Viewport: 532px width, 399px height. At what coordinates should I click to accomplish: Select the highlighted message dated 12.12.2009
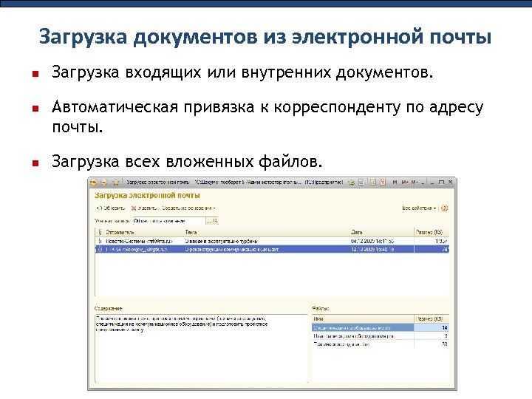(273, 249)
